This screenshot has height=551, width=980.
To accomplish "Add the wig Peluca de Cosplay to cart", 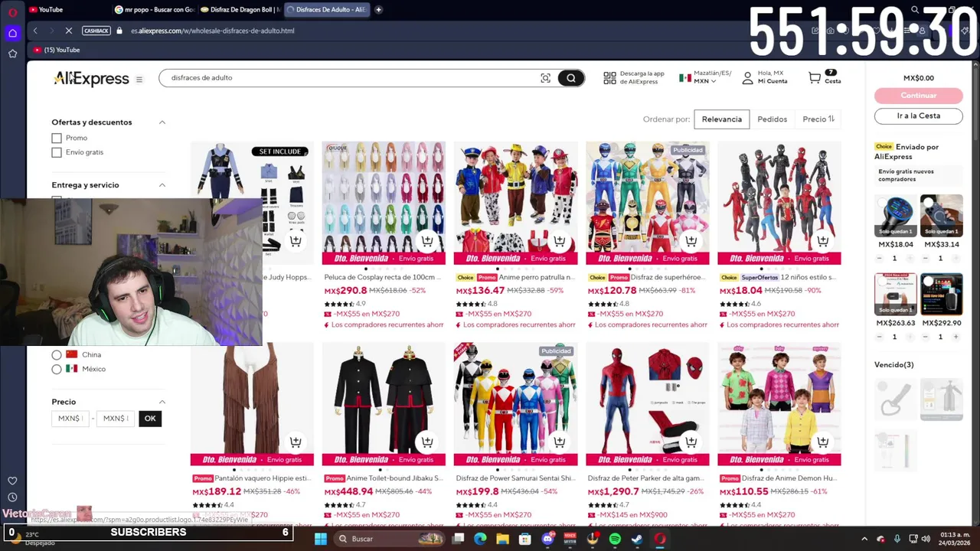I will tap(427, 241).
